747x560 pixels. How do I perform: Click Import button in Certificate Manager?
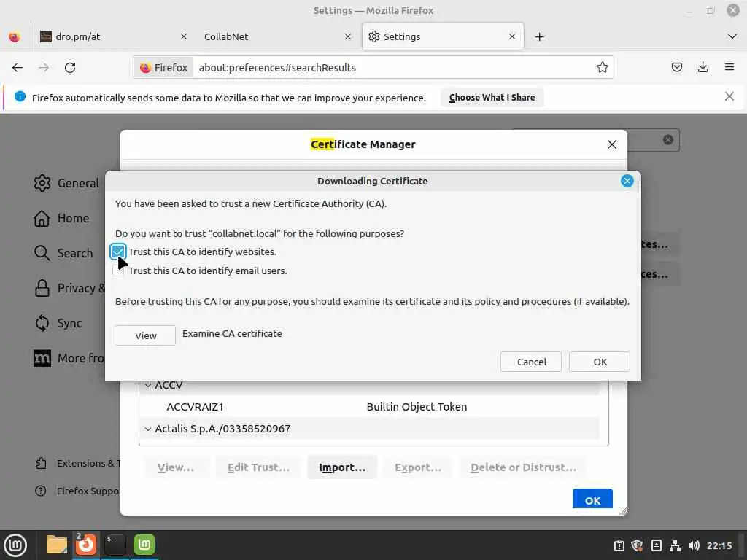coord(342,467)
